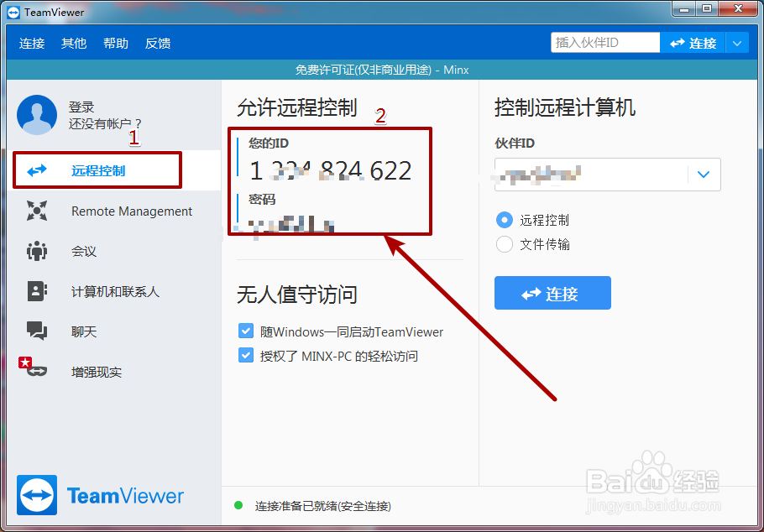Open the 帮助 menu
764x532 pixels.
pos(116,44)
